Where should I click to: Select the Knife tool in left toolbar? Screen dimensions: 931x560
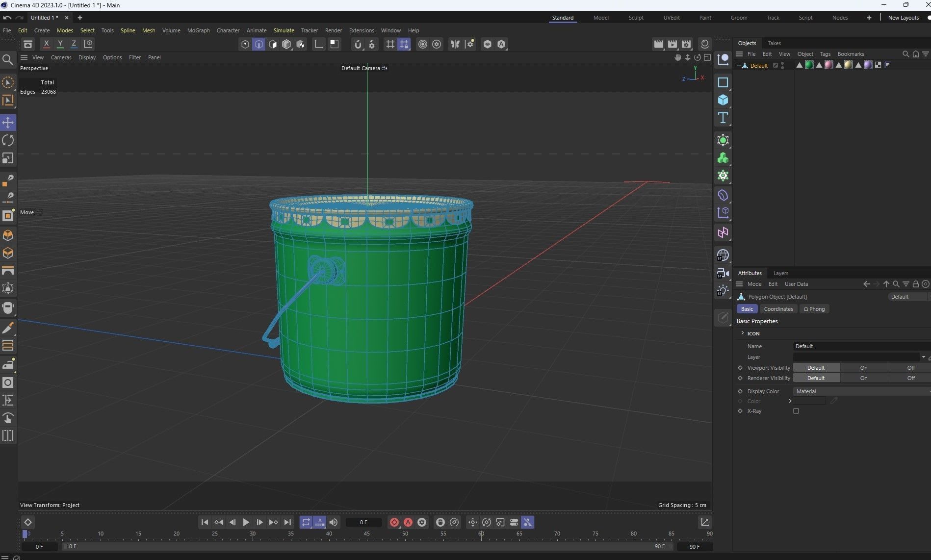tap(8, 328)
